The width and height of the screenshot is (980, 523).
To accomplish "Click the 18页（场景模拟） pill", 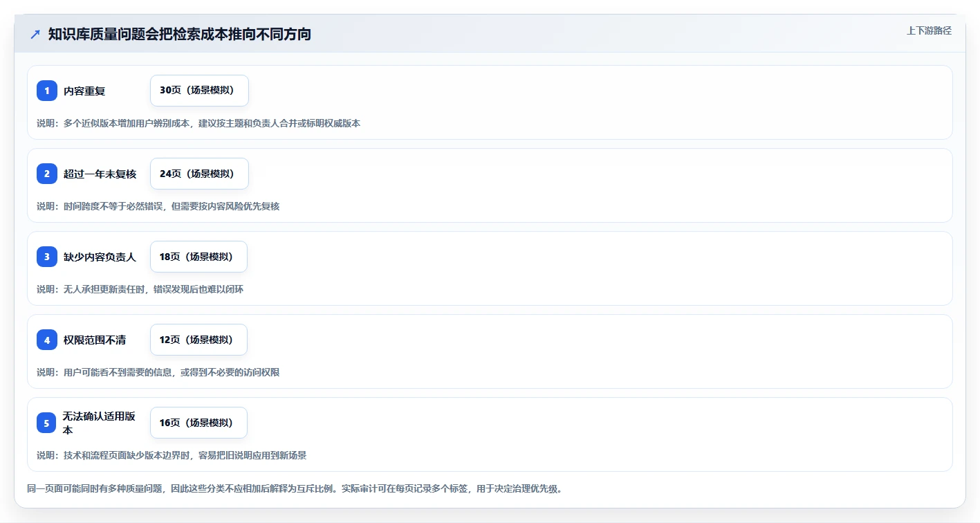I will click(198, 257).
